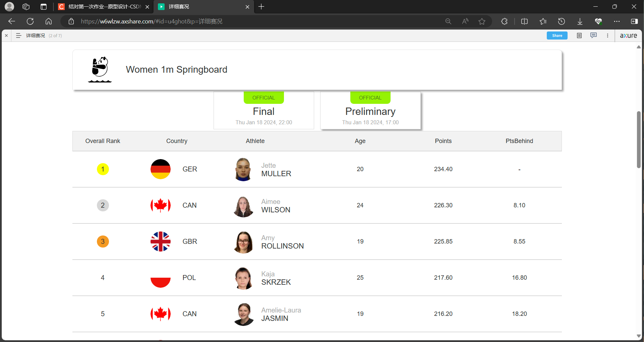Close the Axure preview toolbar

(x=6, y=36)
